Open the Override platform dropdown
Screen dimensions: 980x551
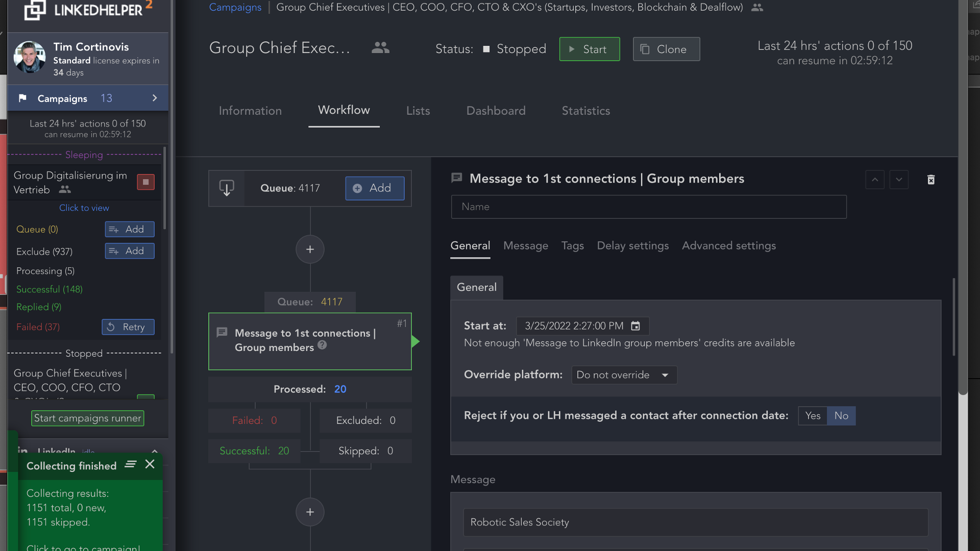[624, 375]
